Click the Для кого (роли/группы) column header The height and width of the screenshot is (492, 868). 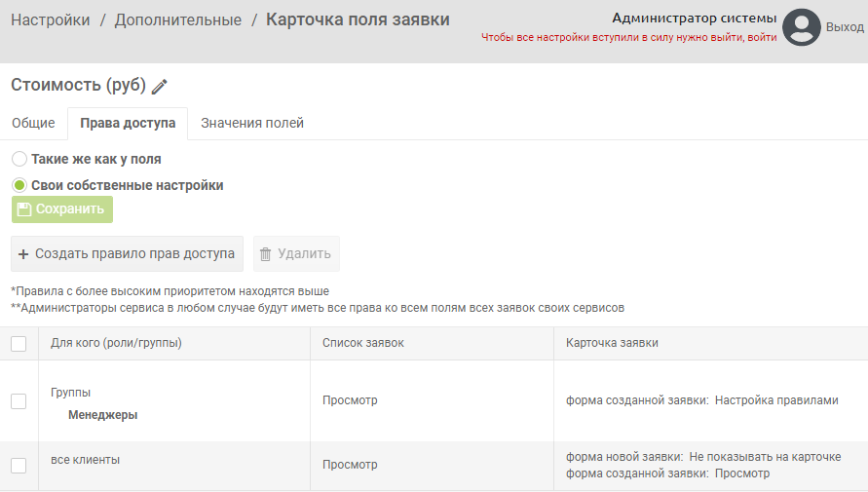coord(116,343)
